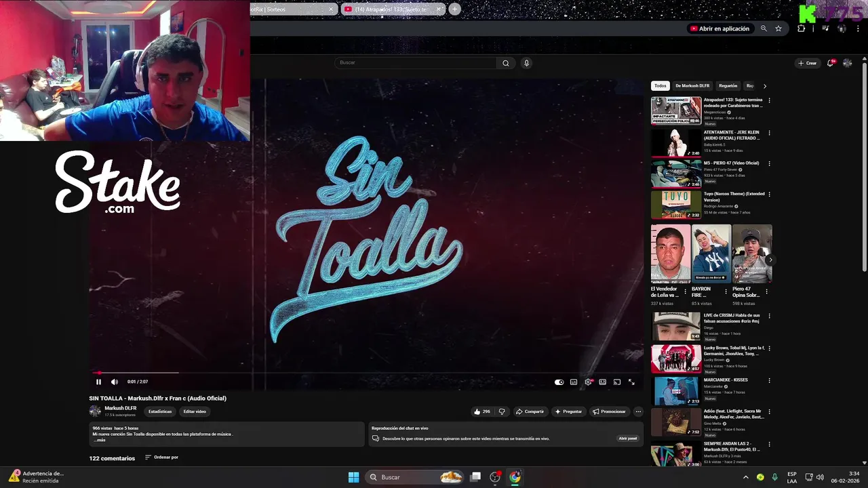Open the taskbar volume speaker icon
Viewport: 868px width, 488px height.
coord(820,477)
